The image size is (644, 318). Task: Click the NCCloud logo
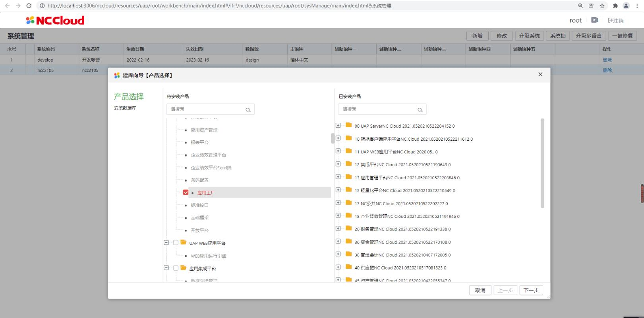(x=55, y=20)
